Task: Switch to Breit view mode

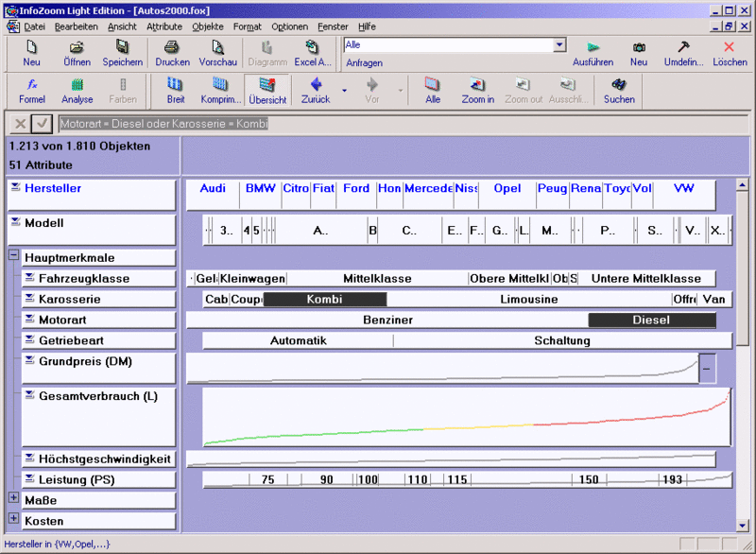Action: [176, 91]
